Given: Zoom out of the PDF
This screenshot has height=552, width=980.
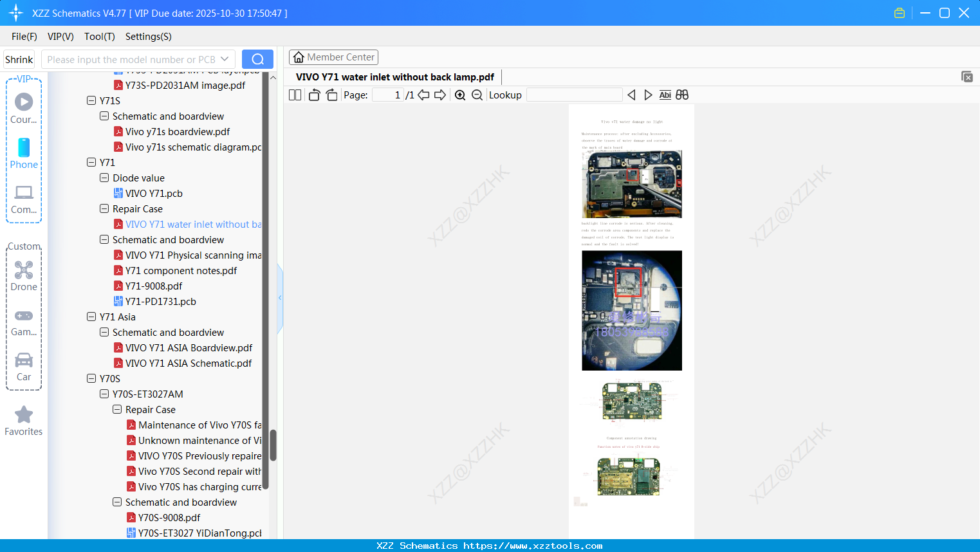Looking at the screenshot, I should [477, 95].
